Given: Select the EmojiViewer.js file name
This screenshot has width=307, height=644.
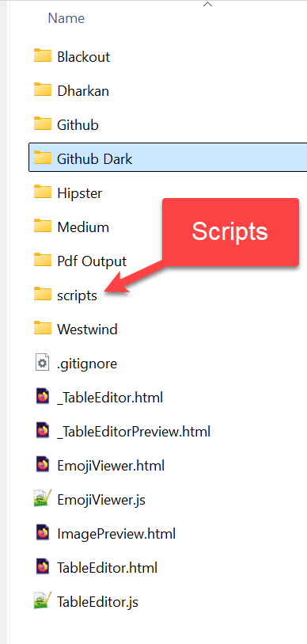Looking at the screenshot, I should point(101,500).
